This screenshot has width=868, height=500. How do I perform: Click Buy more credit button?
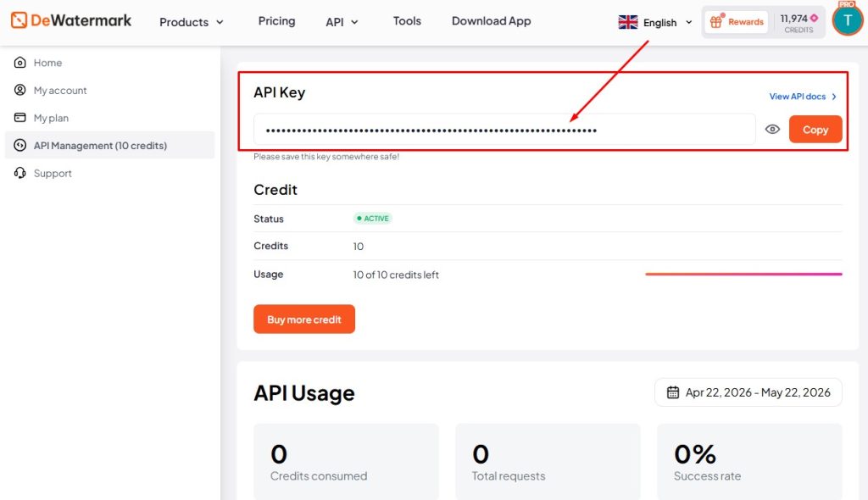[x=304, y=319]
